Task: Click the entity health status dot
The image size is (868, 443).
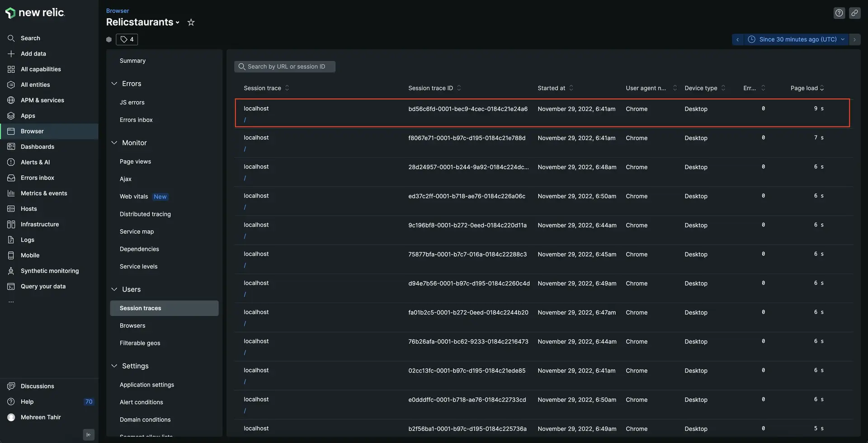Action: pyautogui.click(x=109, y=40)
